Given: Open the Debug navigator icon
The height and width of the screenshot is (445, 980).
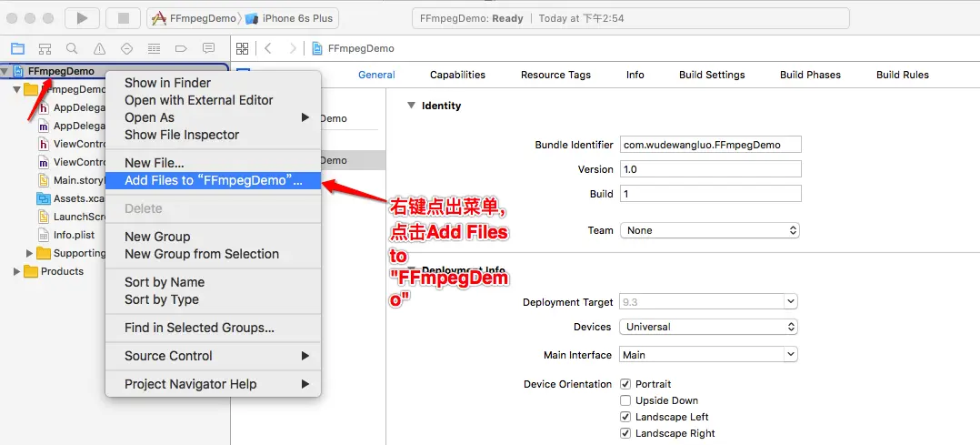Looking at the screenshot, I should pos(154,48).
